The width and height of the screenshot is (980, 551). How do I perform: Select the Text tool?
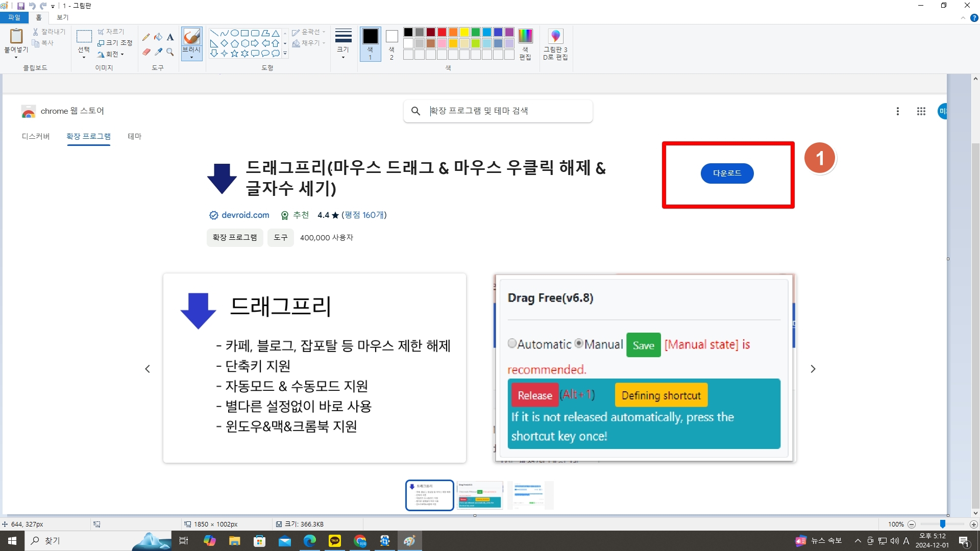pyautogui.click(x=170, y=37)
